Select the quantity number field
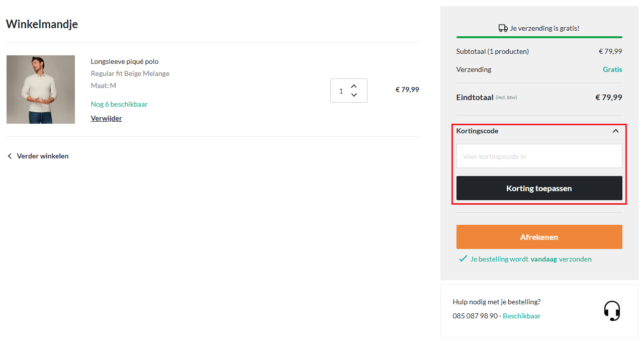This screenshot has width=644, height=341. (341, 91)
